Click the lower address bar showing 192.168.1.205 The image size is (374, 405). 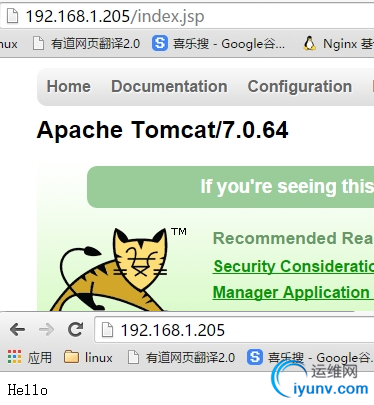tap(234, 330)
